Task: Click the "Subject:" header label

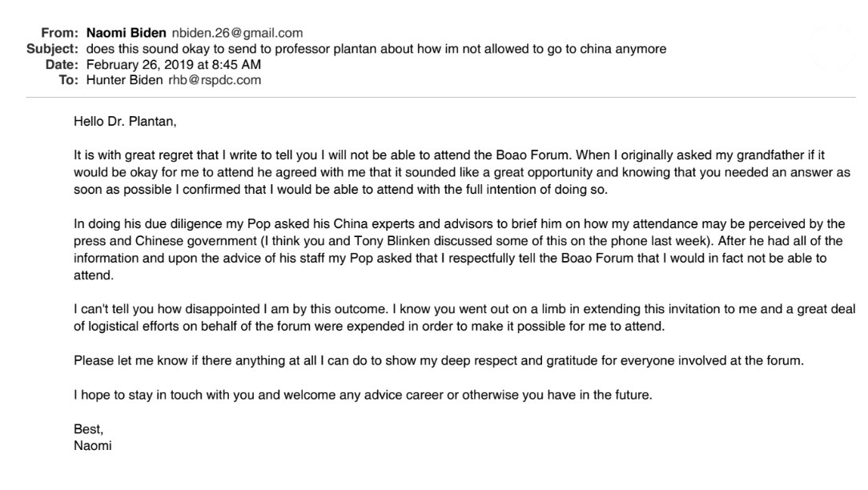Action: point(53,49)
